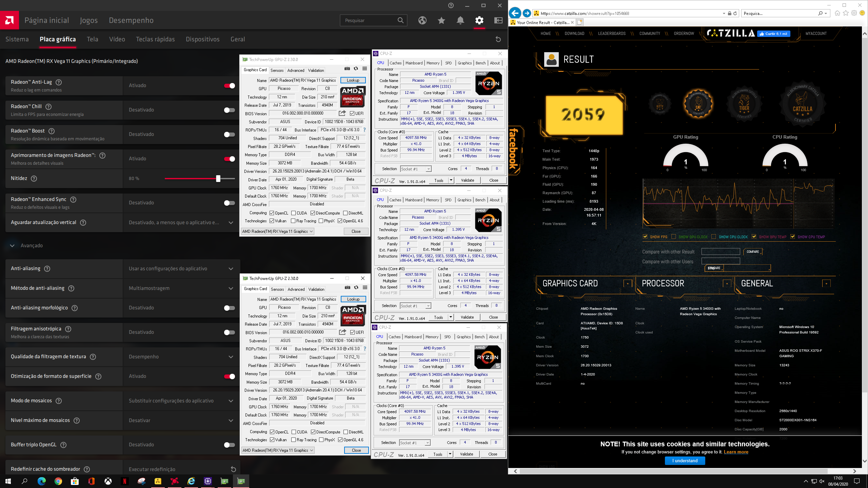
Task: Go forward in the browser window
Action: tap(527, 13)
